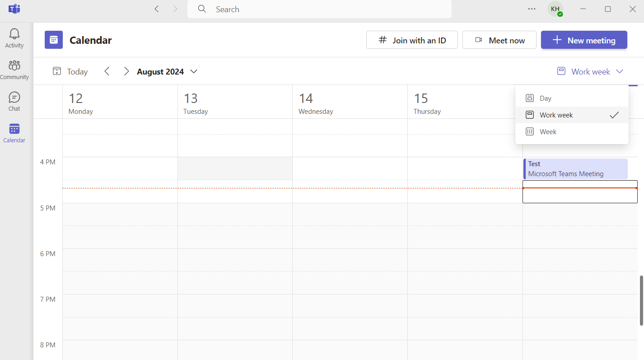Click in the Search box
644x360 pixels.
[x=319, y=9]
